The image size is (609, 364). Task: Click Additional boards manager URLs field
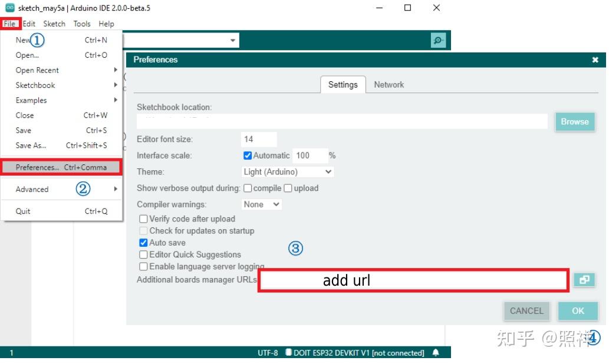[413, 280]
